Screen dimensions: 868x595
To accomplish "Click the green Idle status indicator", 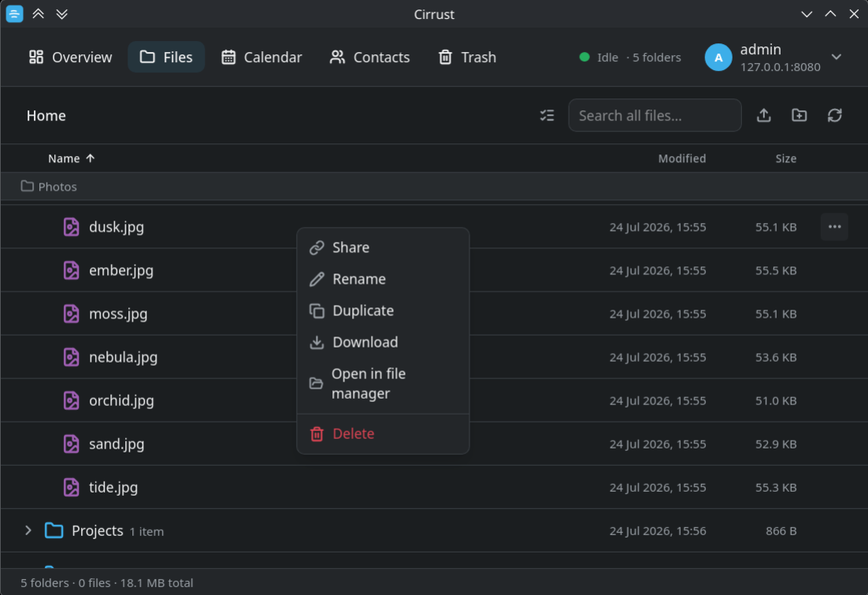I will (584, 57).
